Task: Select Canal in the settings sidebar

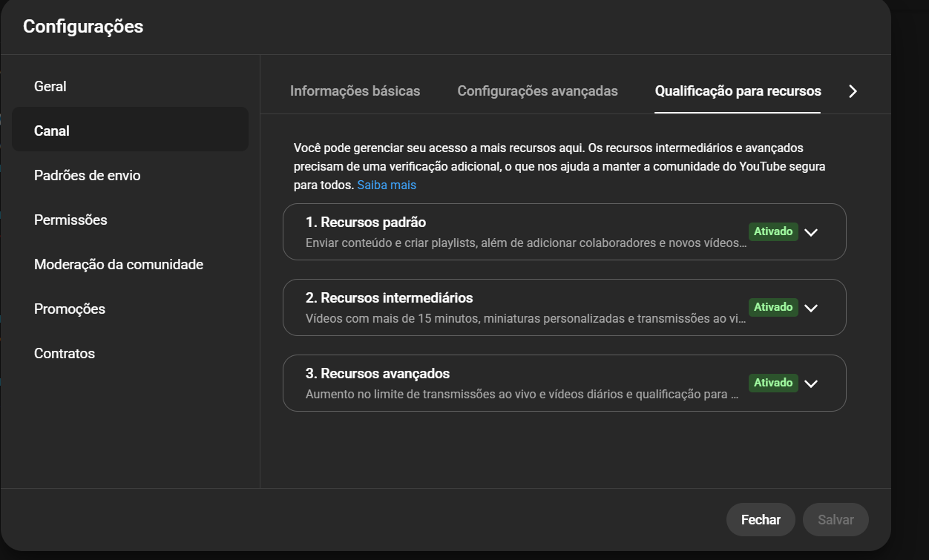Action: click(52, 131)
